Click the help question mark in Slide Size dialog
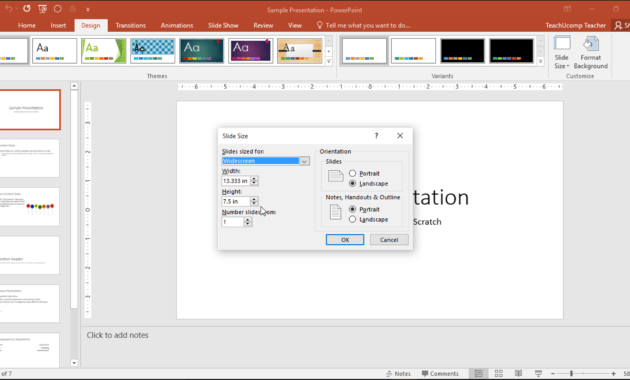Viewport: 630px width, 380px height. (376, 136)
